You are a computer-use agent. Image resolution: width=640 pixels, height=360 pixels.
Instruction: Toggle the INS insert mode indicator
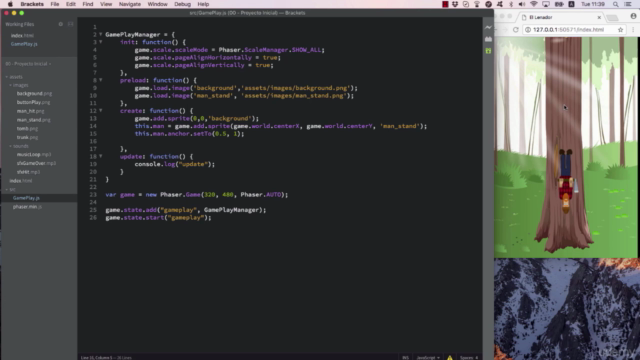(405, 358)
